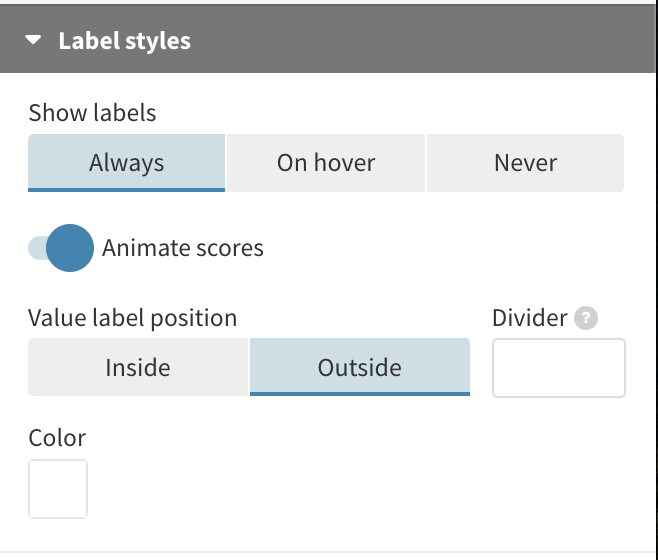
Task: Click the Divider field label
Action: (529, 318)
